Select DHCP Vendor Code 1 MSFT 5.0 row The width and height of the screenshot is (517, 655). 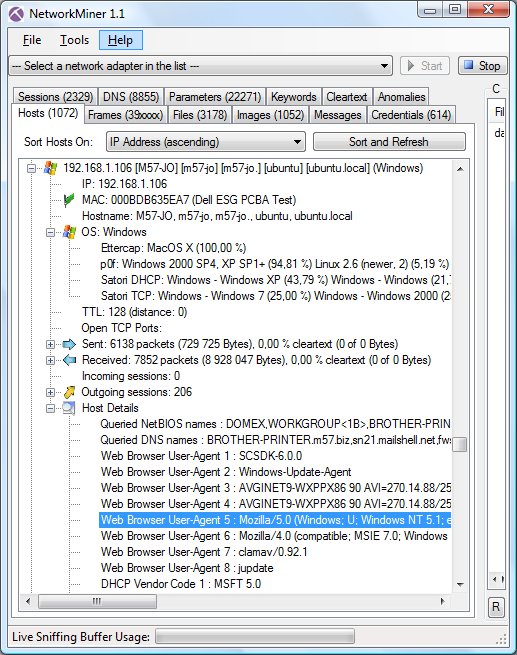(181, 584)
